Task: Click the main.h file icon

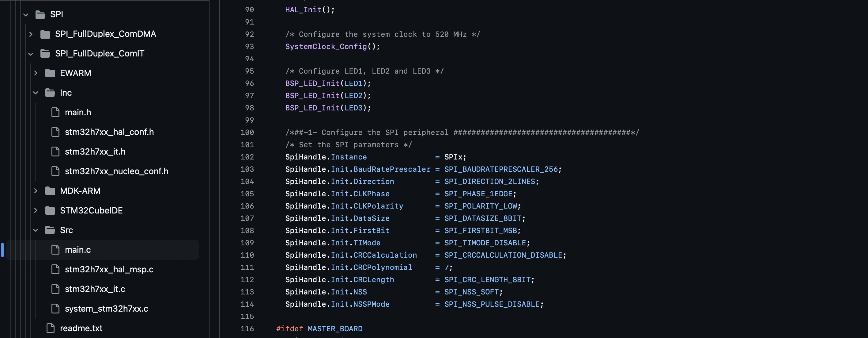Action: [x=55, y=112]
